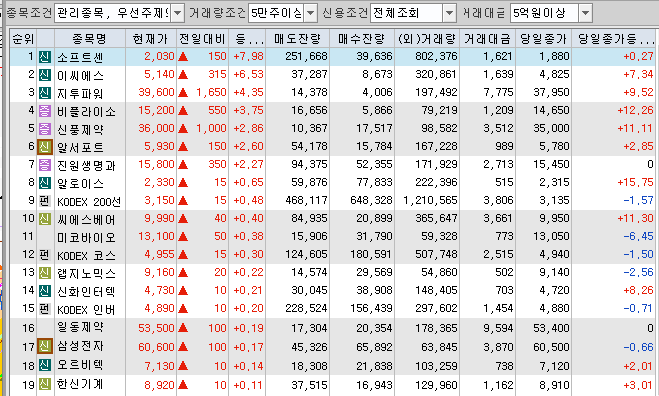Click volume 1,210,565 for KODEX 200선
659x396 pixels.
[430, 201]
